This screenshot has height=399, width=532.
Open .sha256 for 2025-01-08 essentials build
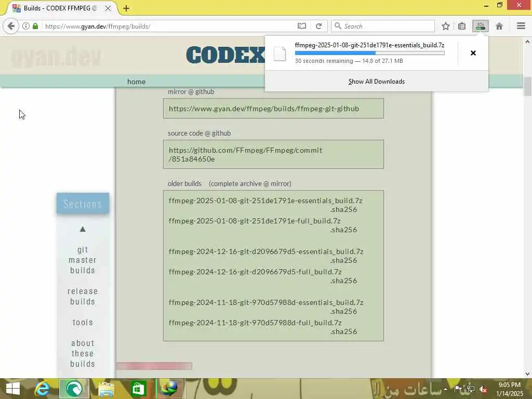(x=343, y=209)
